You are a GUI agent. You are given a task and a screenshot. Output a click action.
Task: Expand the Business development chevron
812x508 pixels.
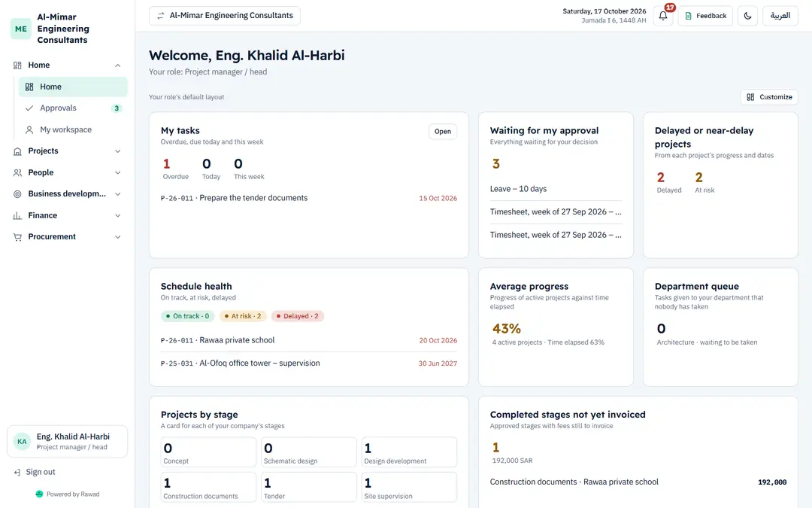pos(117,194)
